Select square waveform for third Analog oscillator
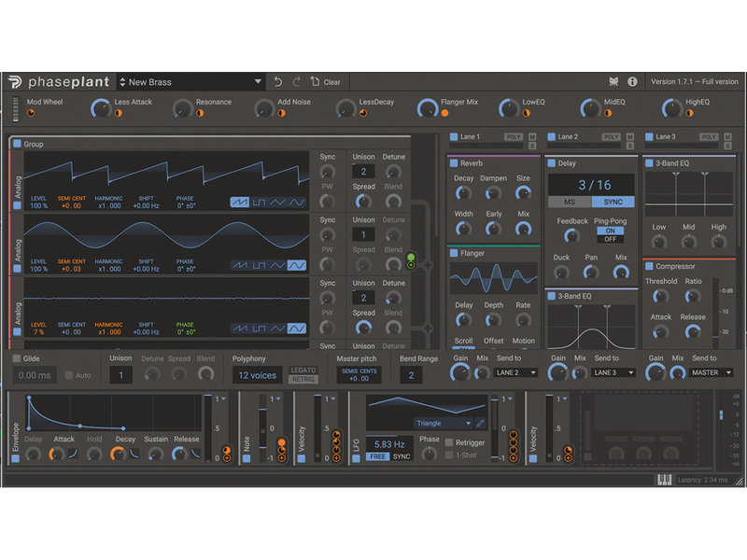 259,329
